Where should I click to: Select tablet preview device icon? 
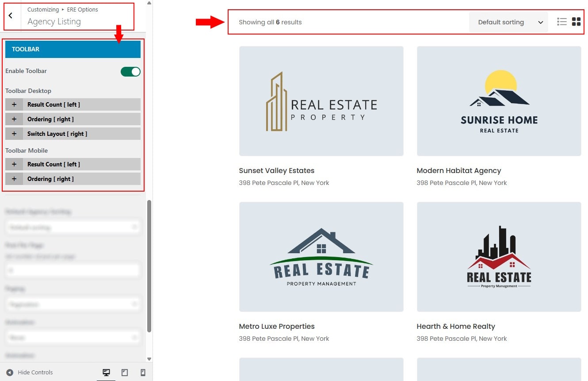125,373
